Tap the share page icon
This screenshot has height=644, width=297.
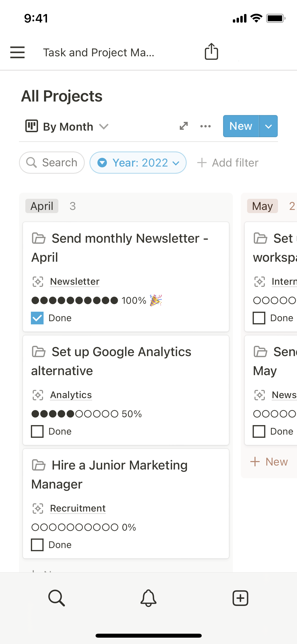211,52
